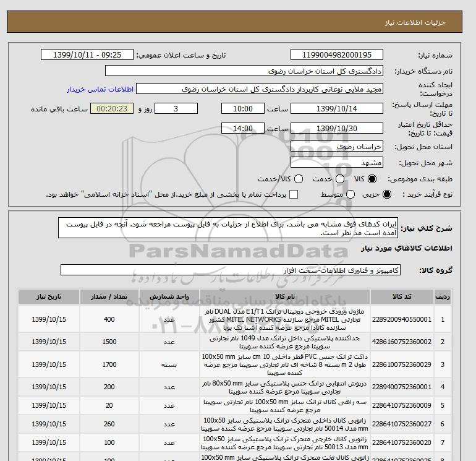476x461 pixels.
Task: Click quantity 20 in row 5
Action: tap(109, 405)
